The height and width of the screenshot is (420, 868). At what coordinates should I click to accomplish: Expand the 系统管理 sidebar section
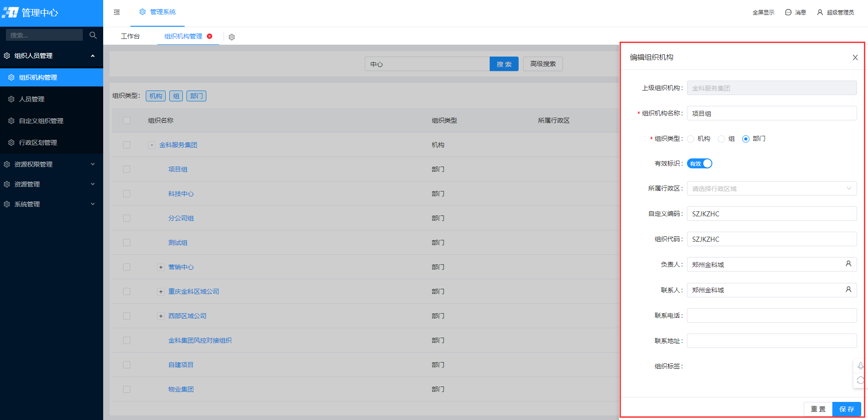[52, 204]
